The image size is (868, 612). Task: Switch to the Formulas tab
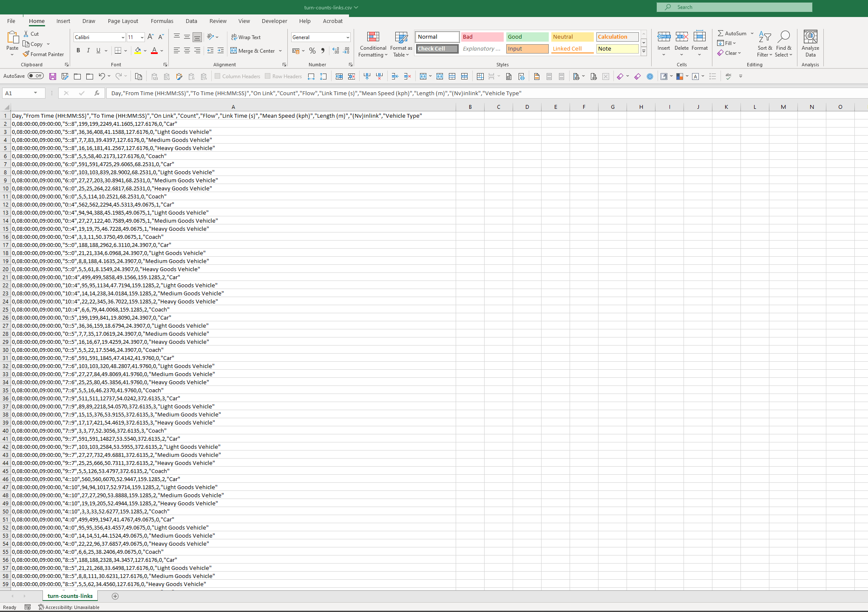162,21
